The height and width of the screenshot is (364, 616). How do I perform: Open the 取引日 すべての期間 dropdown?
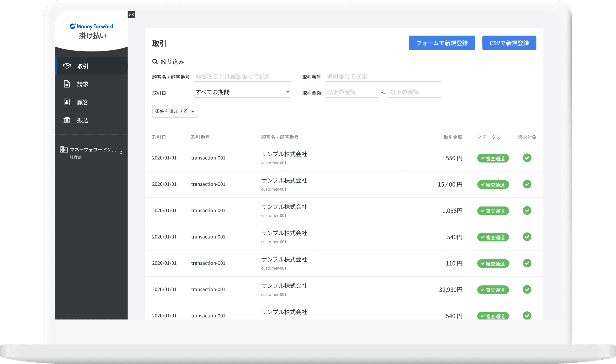(x=242, y=92)
